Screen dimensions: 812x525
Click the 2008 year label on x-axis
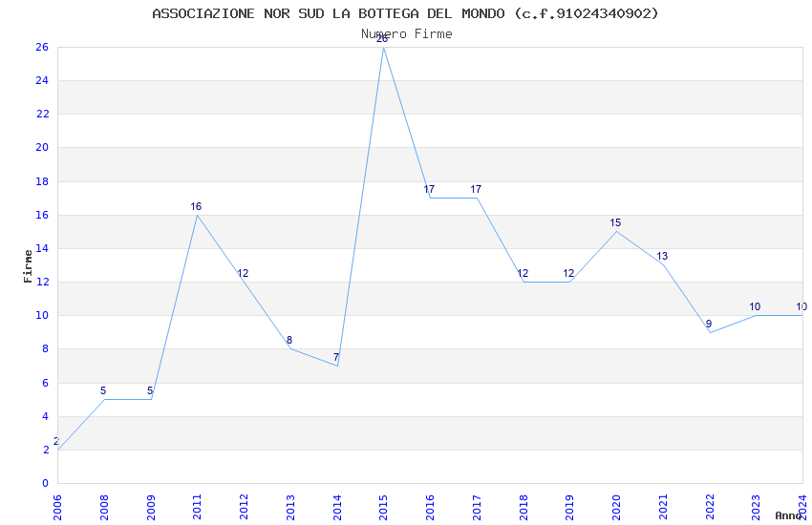(x=104, y=507)
